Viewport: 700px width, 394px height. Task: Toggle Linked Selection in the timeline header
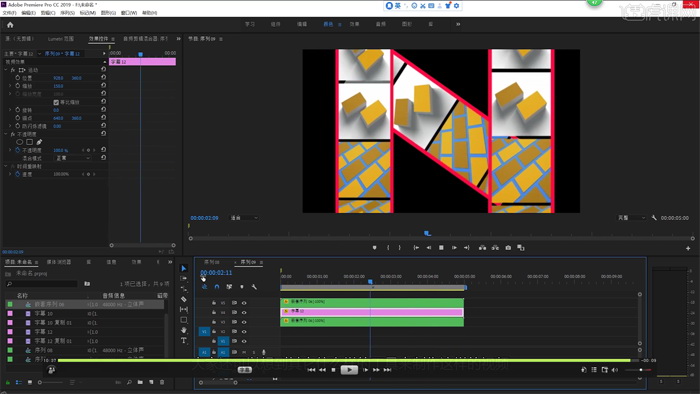(229, 287)
